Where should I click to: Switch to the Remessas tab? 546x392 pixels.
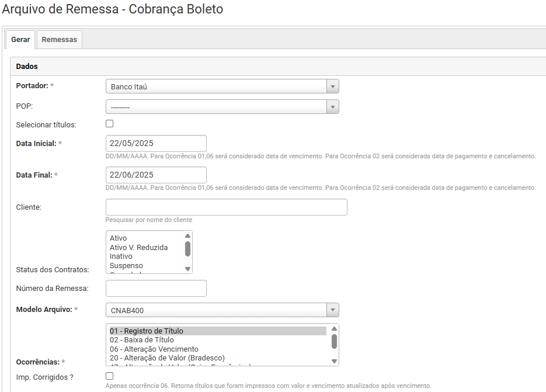[x=59, y=40]
